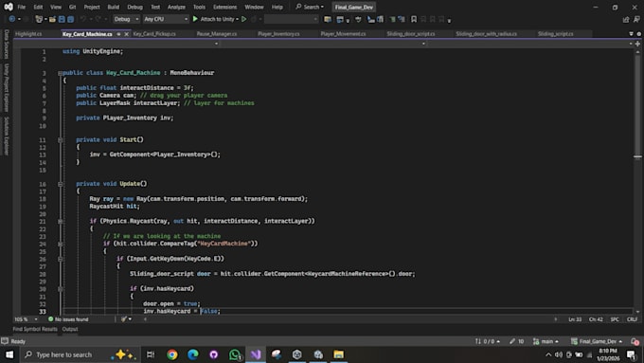Open the document tabs overflow dropdown arrow
This screenshot has width=644, height=363.
pyautogui.click(x=632, y=34)
